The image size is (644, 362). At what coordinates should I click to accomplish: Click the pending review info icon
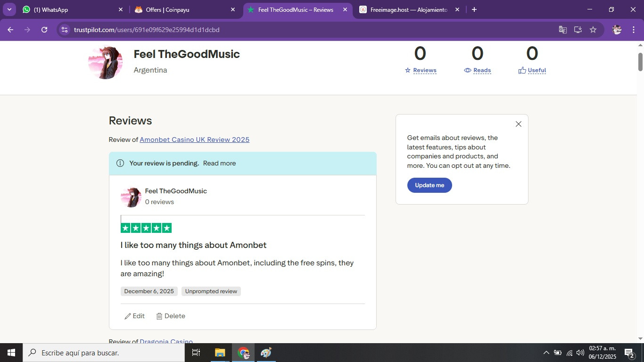(x=120, y=163)
